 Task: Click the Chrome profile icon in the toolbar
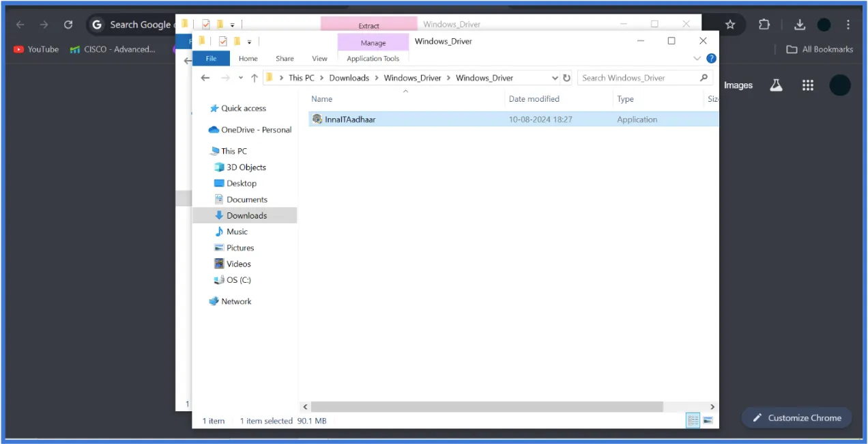(x=824, y=25)
